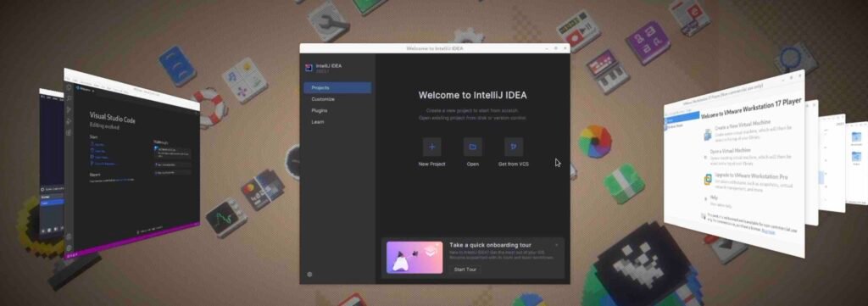Click the Welcome to IntelliJ IDEA title bar

click(435, 48)
